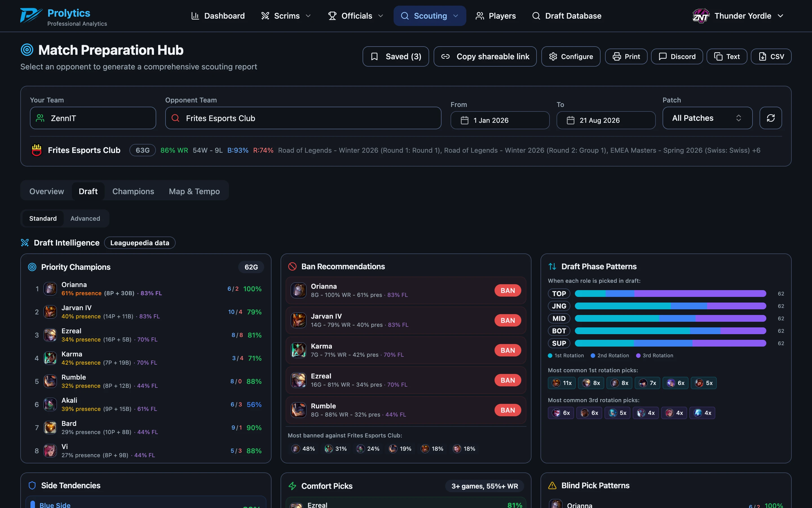
Task: Open the Players page
Action: click(x=496, y=16)
